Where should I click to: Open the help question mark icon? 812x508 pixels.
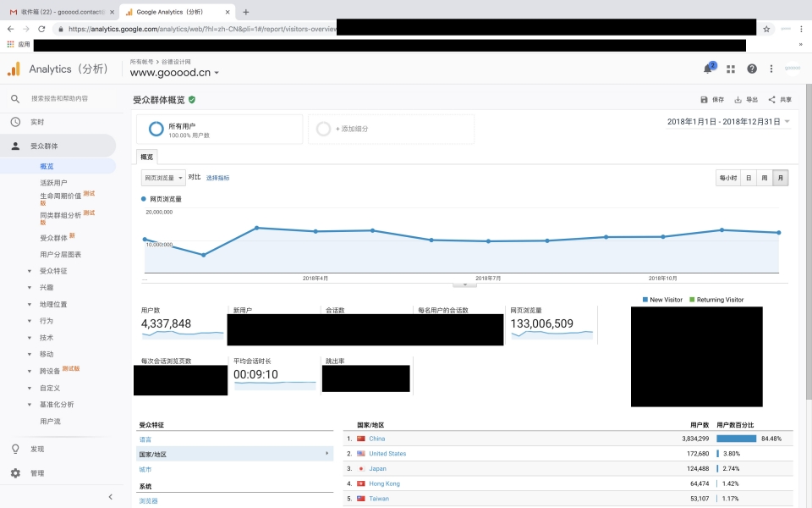coord(751,69)
